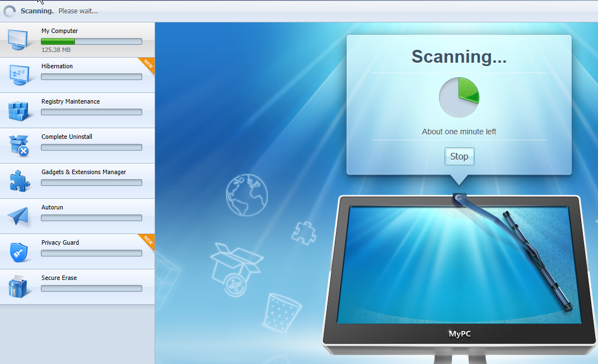This screenshot has height=364, width=598.
Task: Click the Autorun progress bar
Action: 91,218
